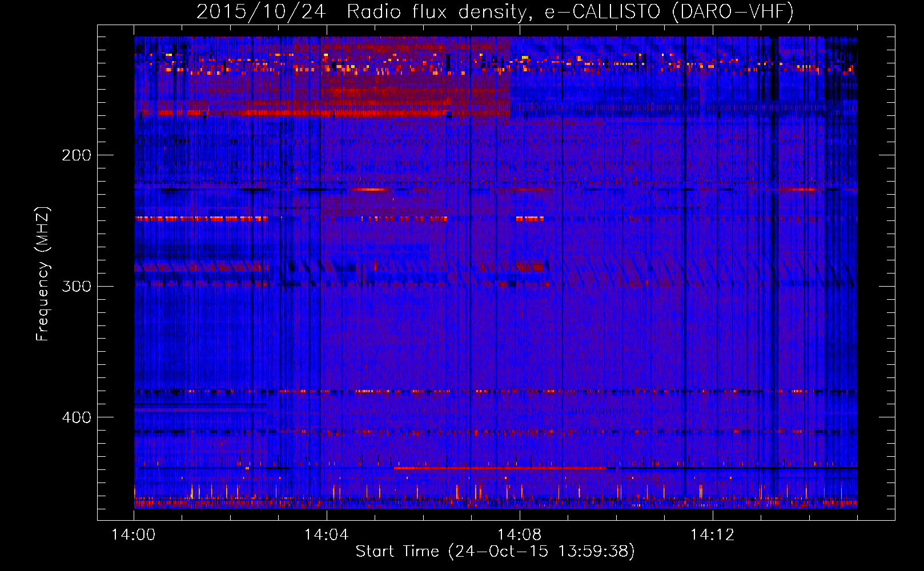Image resolution: width=924 pixels, height=571 pixels.
Task: Click the orange burst near 225 MHz at 14:05
Action: pos(369,190)
